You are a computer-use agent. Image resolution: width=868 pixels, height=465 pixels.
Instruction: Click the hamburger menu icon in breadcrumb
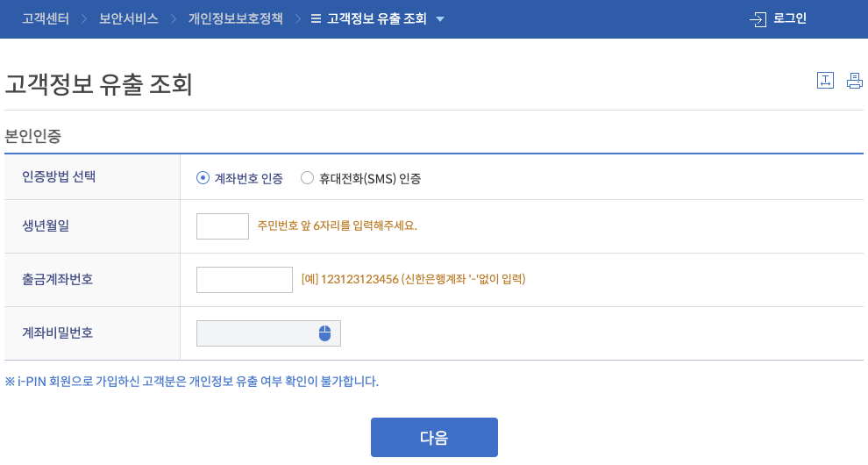point(317,18)
